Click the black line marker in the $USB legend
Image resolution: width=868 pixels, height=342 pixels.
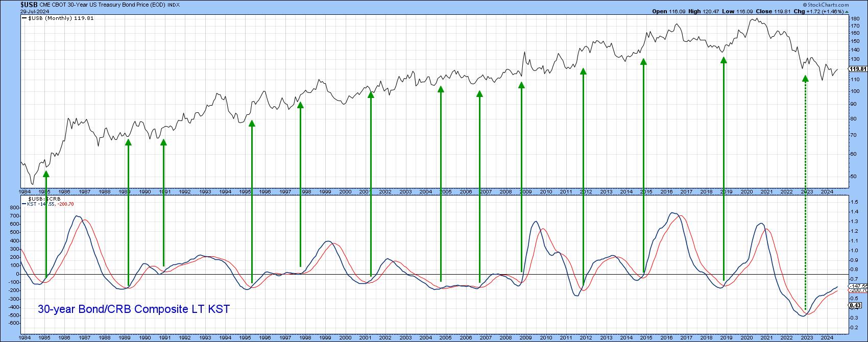point(23,18)
